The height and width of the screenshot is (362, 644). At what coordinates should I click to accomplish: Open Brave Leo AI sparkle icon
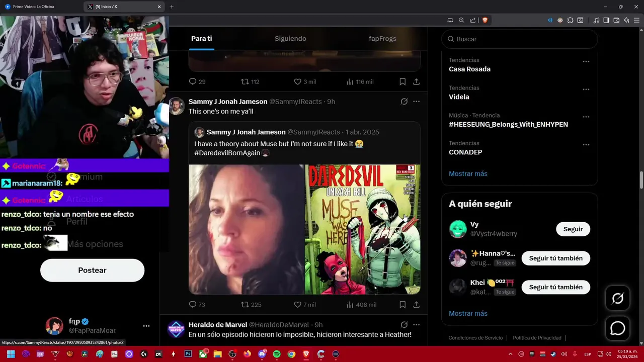click(626, 20)
